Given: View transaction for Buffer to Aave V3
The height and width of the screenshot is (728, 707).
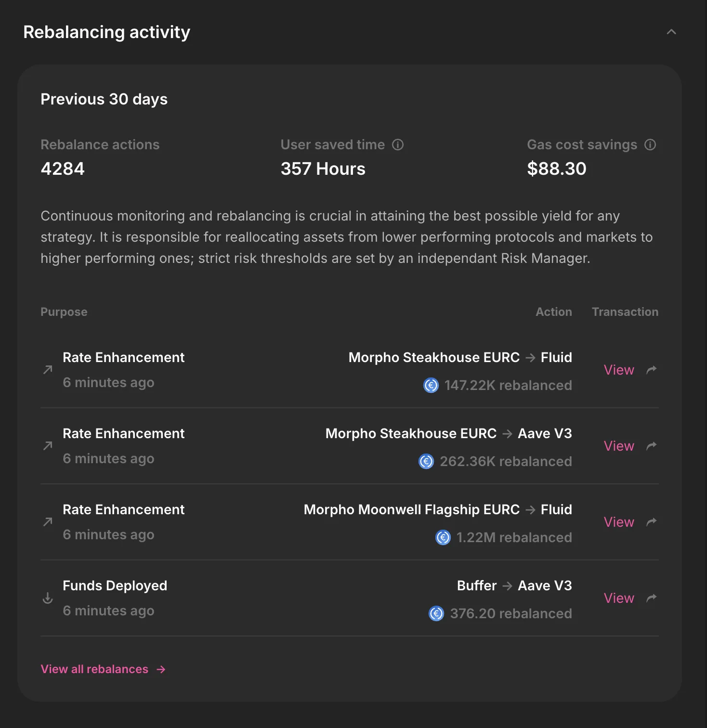Looking at the screenshot, I should coord(619,598).
